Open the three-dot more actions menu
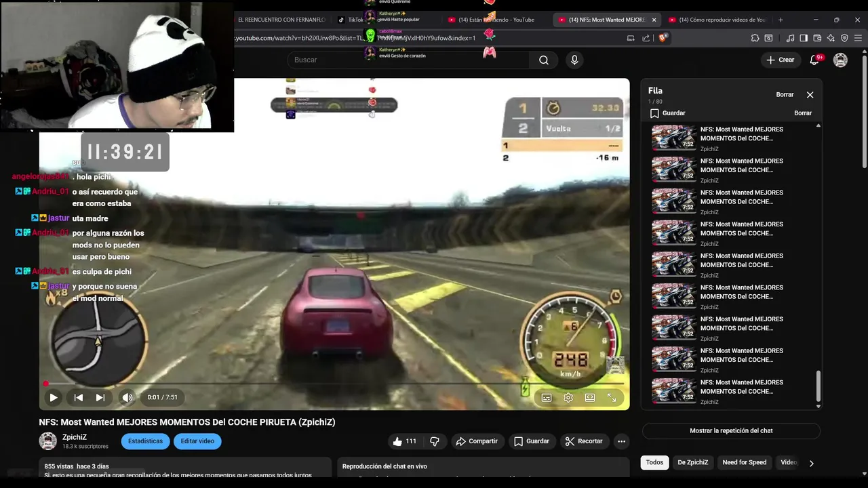The image size is (868, 488). tap(621, 441)
